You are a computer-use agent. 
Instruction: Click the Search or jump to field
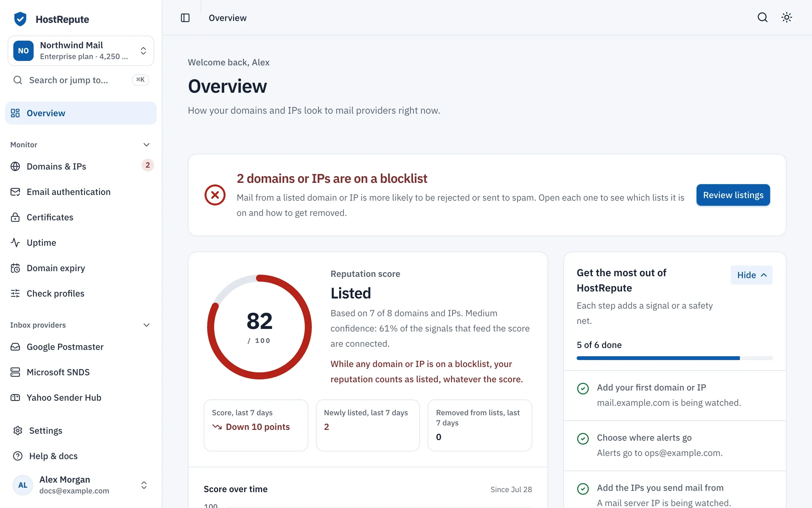tap(81, 80)
